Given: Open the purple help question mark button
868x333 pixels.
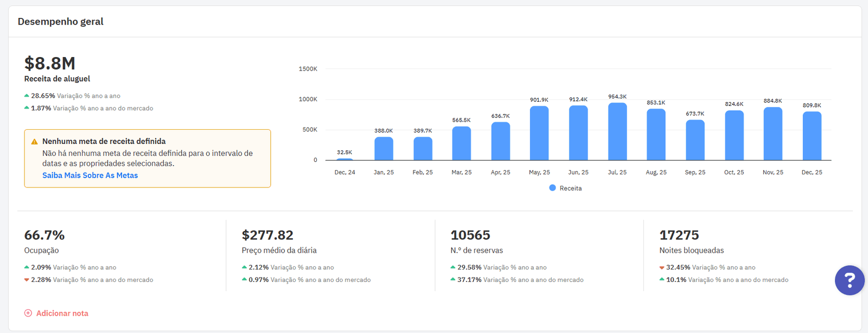Looking at the screenshot, I should (x=850, y=280).
